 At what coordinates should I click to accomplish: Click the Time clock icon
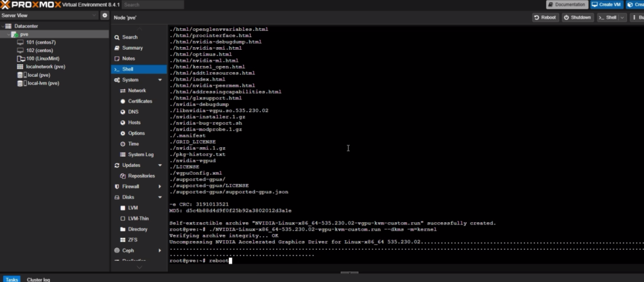click(x=123, y=144)
